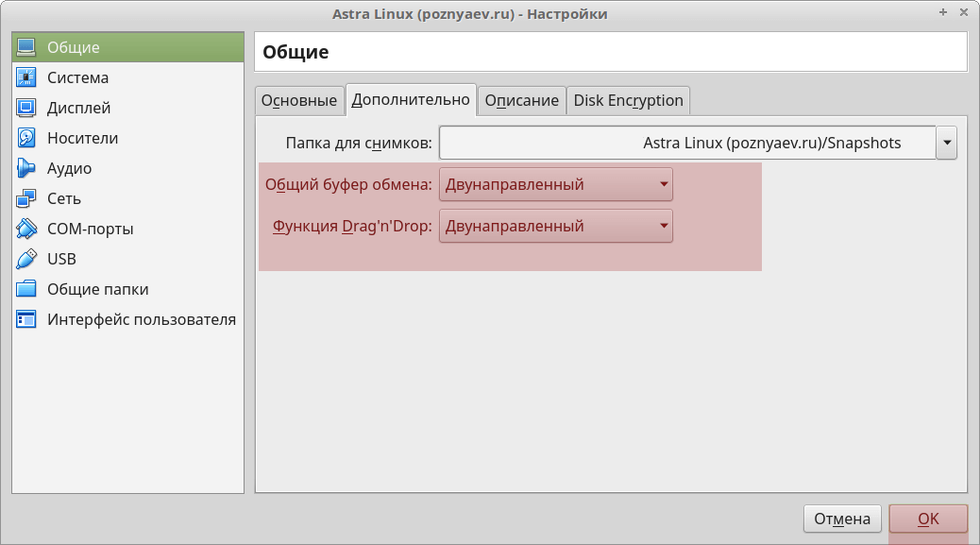Click the COM-порты serial port icon
The height and width of the screenshot is (545, 980).
coord(26,229)
